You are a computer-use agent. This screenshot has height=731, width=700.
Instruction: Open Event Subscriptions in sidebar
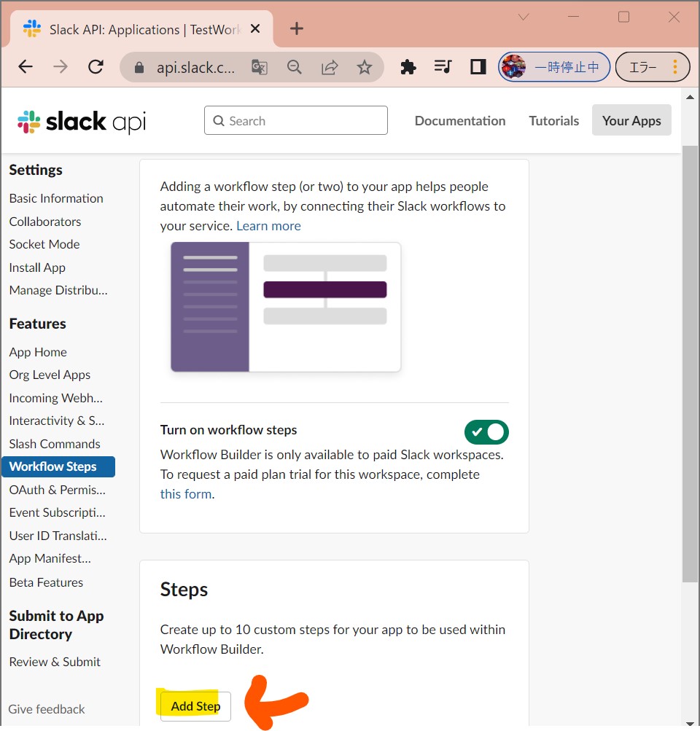tap(58, 513)
